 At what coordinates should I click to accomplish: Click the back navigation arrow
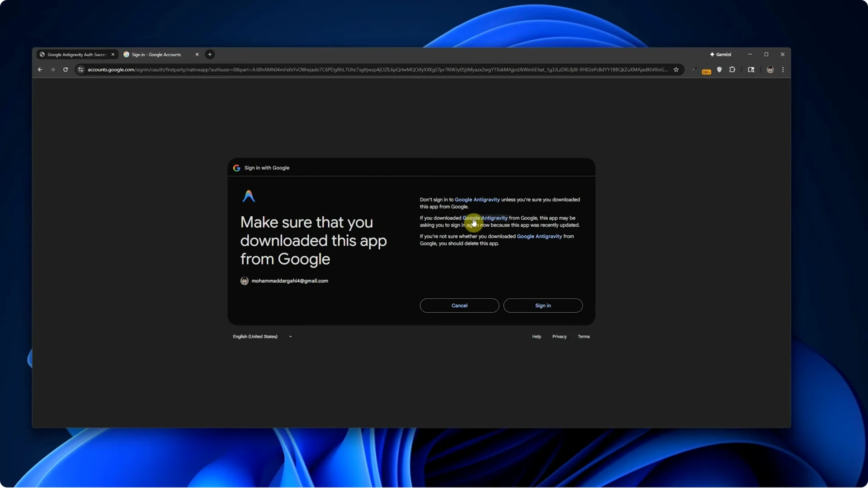pos(40,70)
